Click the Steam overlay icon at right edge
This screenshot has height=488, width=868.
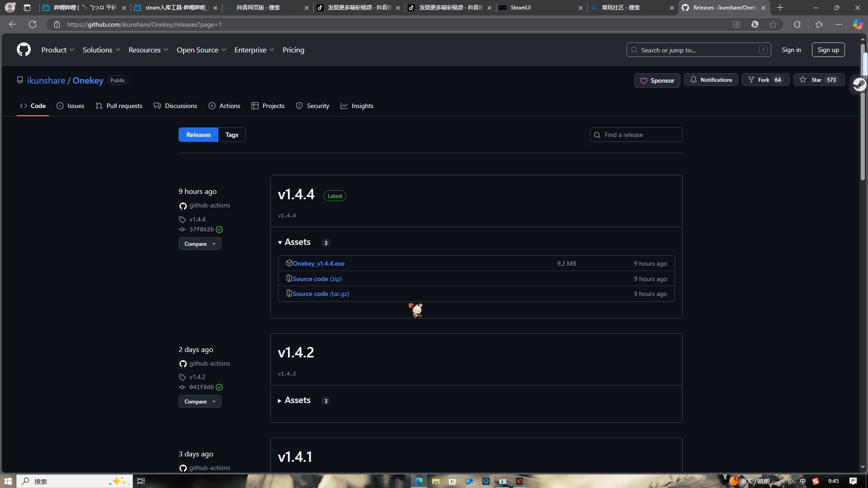[x=859, y=84]
